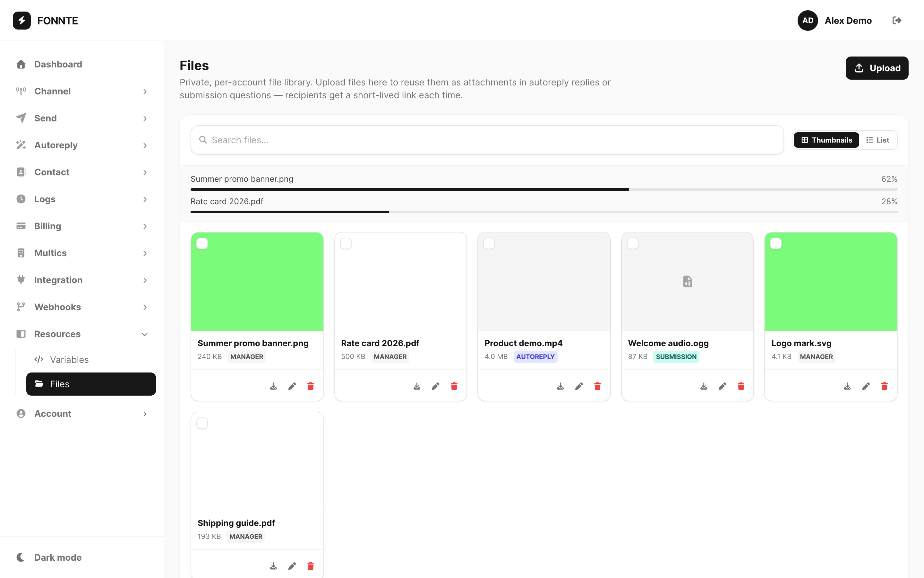Click the Shipping guide.pdf file name
The image size is (924, 578).
(236, 522)
